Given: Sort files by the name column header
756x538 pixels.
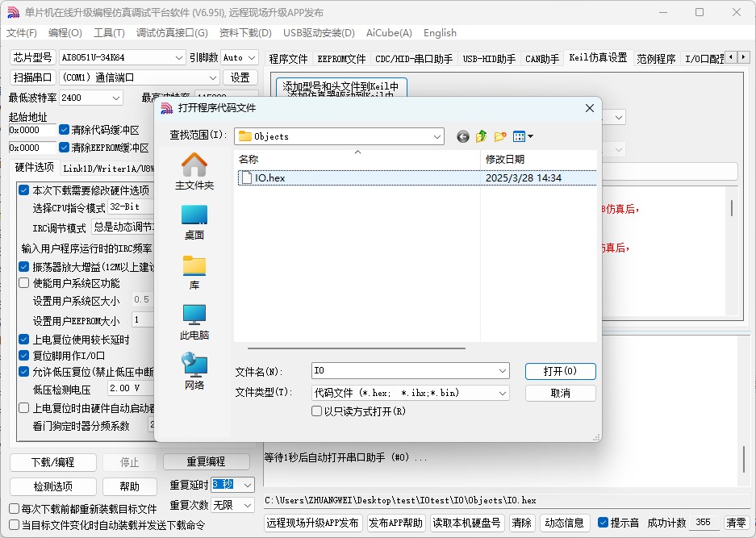Looking at the screenshot, I should [357, 160].
